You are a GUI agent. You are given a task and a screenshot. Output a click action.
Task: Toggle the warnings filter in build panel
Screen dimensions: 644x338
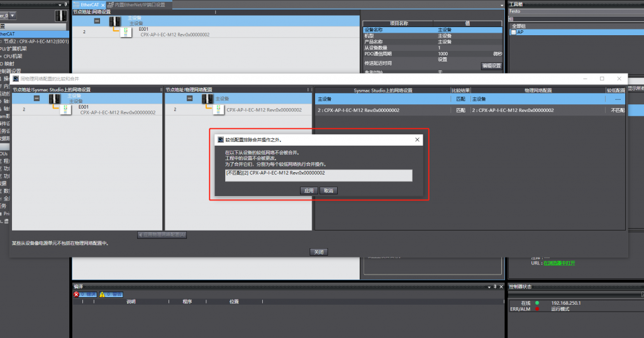click(111, 295)
